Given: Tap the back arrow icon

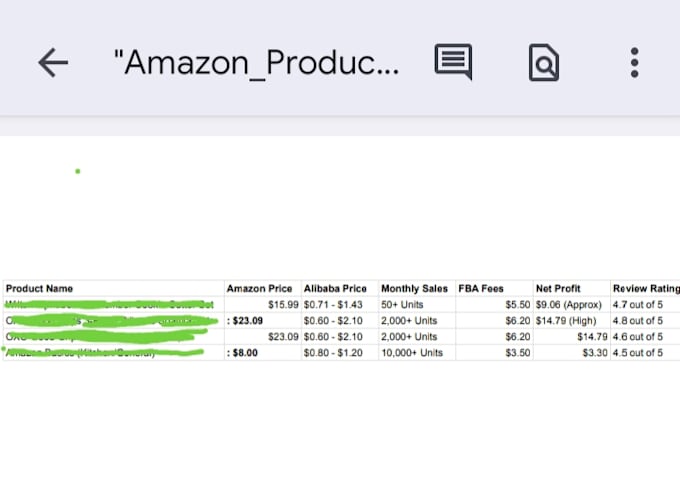Looking at the screenshot, I should pyautogui.click(x=53, y=63).
